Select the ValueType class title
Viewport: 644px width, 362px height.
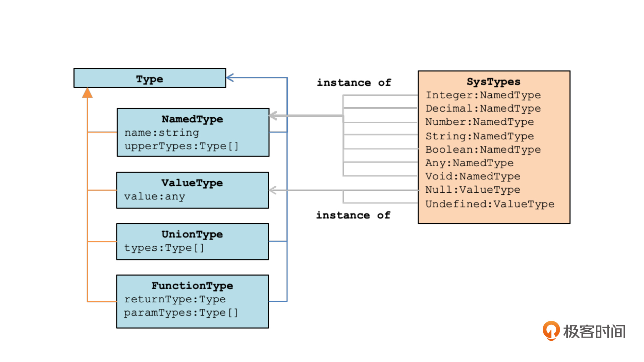pos(192,183)
